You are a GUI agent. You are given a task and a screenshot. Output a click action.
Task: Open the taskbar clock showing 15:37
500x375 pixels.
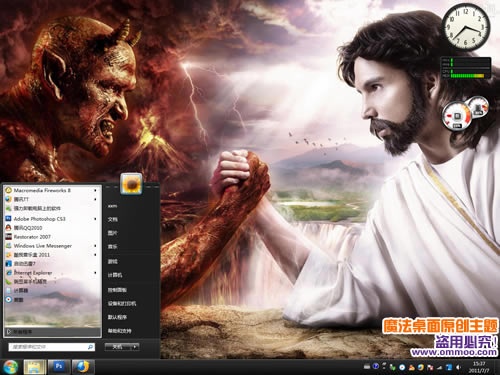coord(479,367)
